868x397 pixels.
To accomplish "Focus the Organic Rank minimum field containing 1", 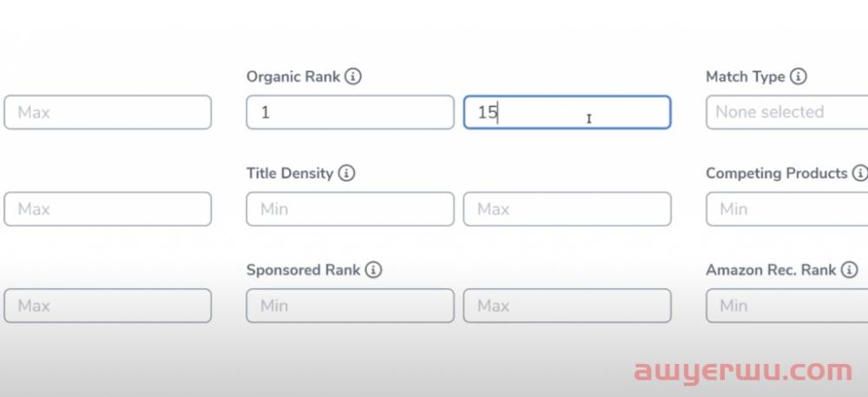I will (x=350, y=112).
